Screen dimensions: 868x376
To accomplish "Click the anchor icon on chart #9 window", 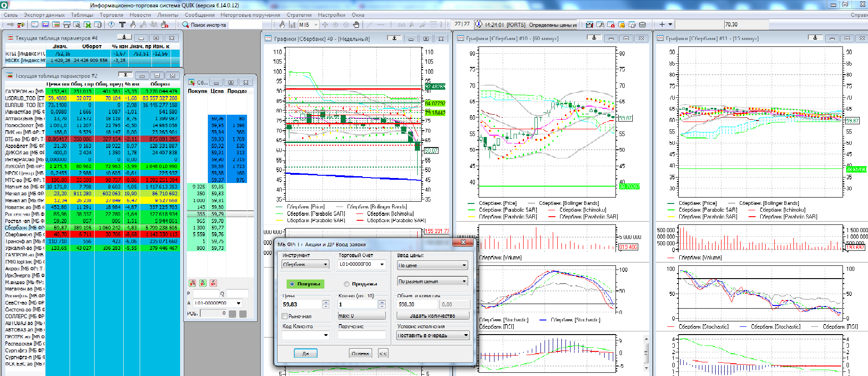I will (x=394, y=38).
